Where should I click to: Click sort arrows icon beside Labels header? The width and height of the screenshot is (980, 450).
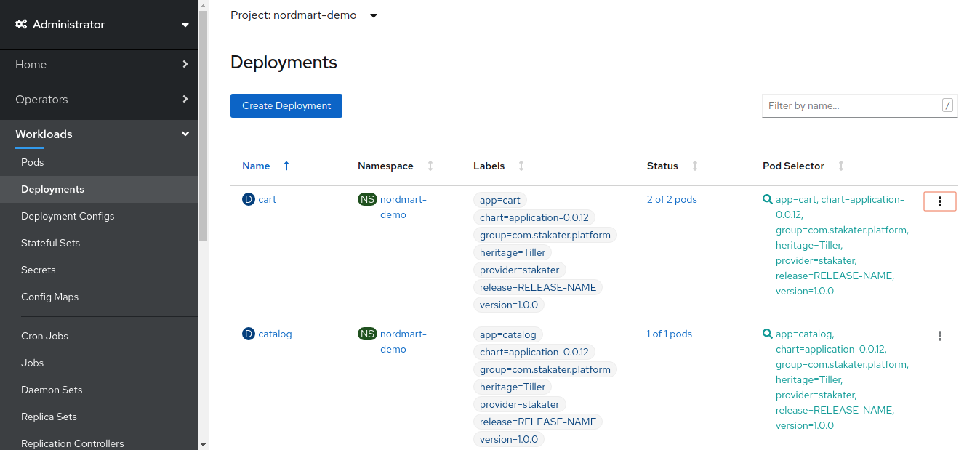[x=521, y=166]
